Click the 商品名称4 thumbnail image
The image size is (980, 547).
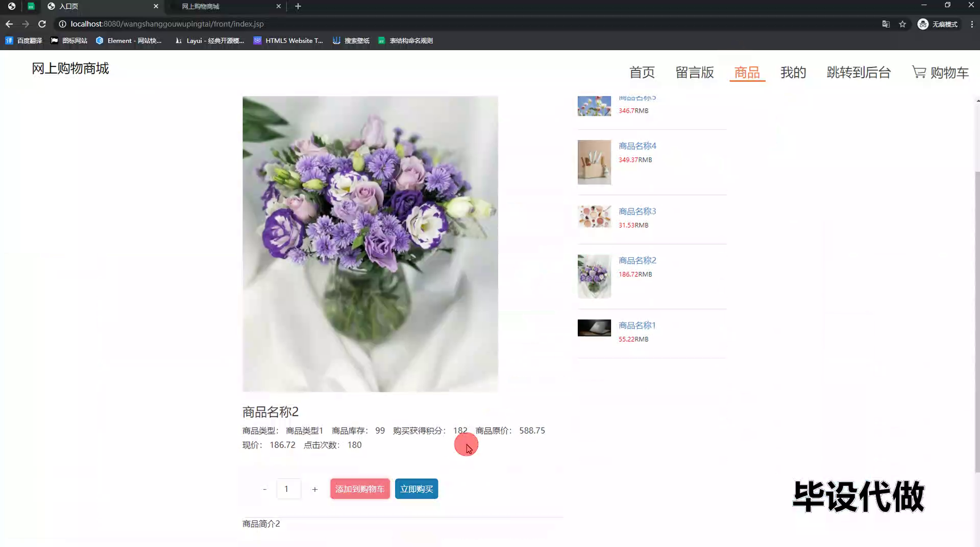tap(594, 162)
